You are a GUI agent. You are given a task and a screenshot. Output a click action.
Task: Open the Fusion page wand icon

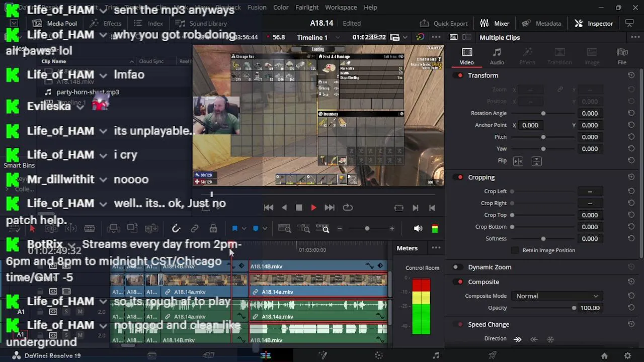[323, 355]
